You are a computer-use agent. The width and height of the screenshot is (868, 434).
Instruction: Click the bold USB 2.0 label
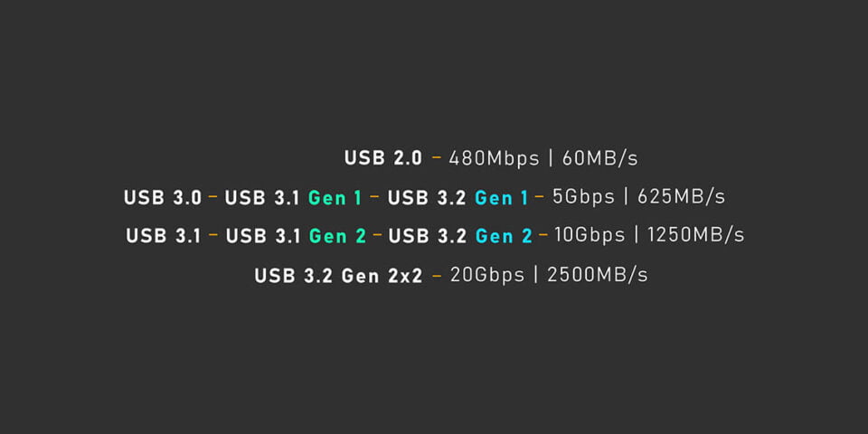(x=383, y=158)
